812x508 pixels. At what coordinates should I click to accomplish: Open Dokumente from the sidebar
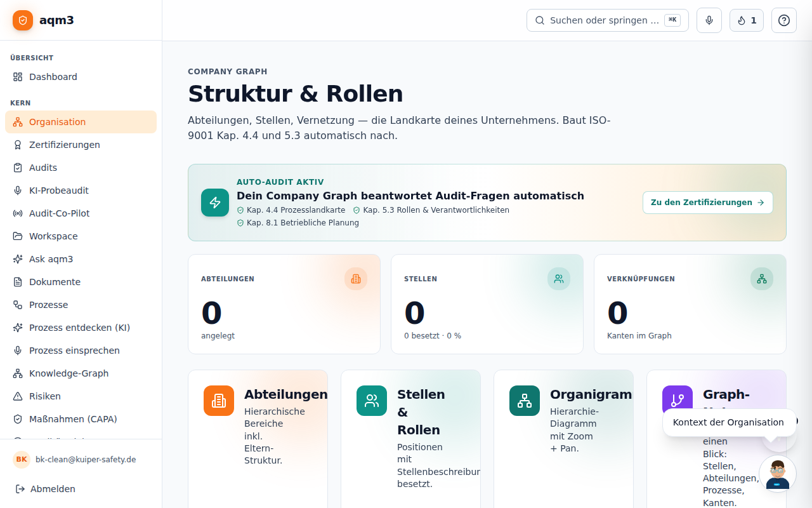point(81,282)
